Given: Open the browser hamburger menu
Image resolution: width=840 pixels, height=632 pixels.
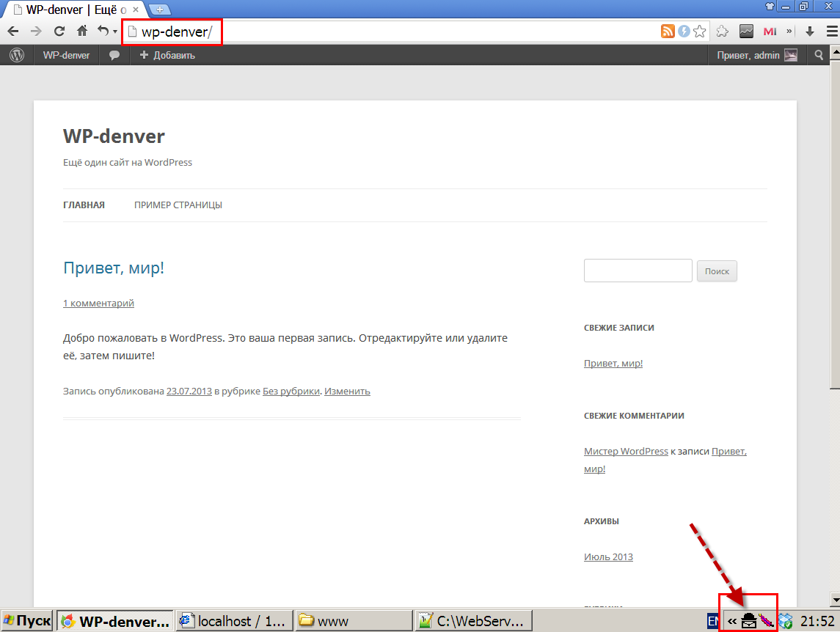Looking at the screenshot, I should point(831,32).
